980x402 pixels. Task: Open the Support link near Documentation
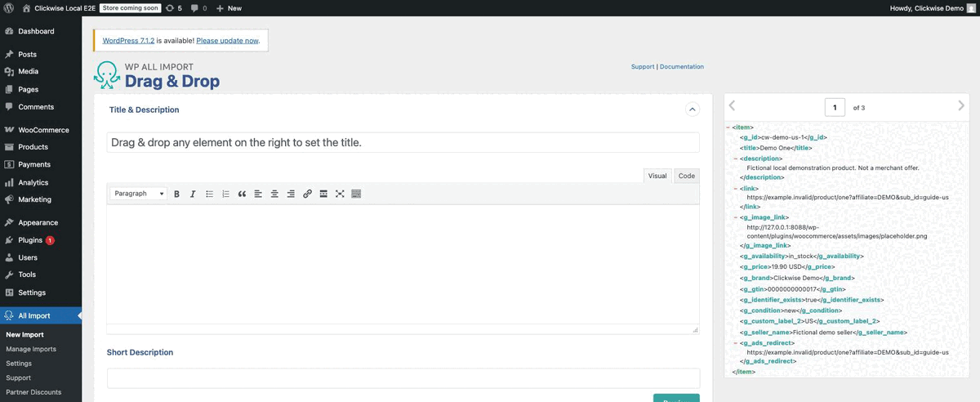[643, 67]
